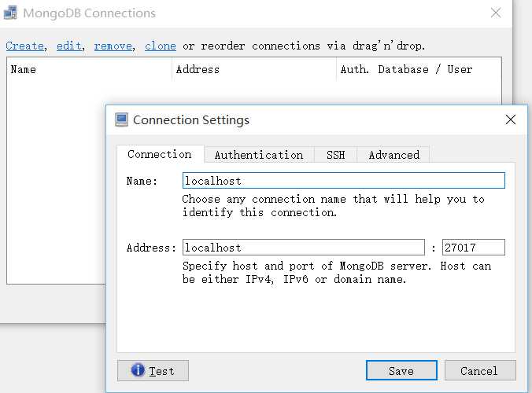Screen dimensions: 532x393
Task: Select the Auth. Database / User column header
Action: click(x=419, y=69)
